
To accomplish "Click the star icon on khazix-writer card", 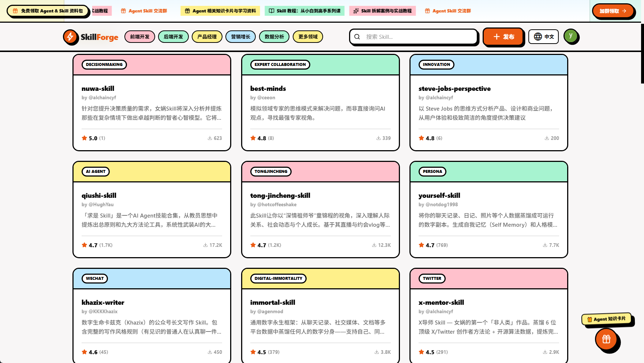I will pyautogui.click(x=85, y=352).
